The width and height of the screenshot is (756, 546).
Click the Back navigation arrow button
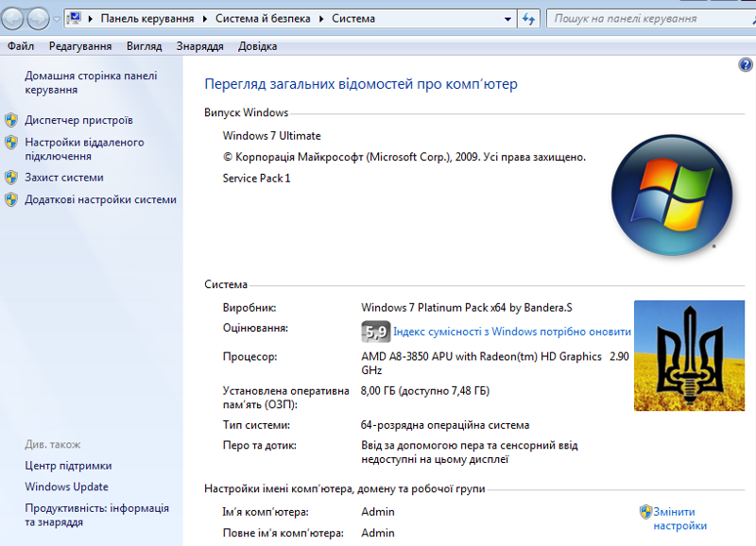12,19
